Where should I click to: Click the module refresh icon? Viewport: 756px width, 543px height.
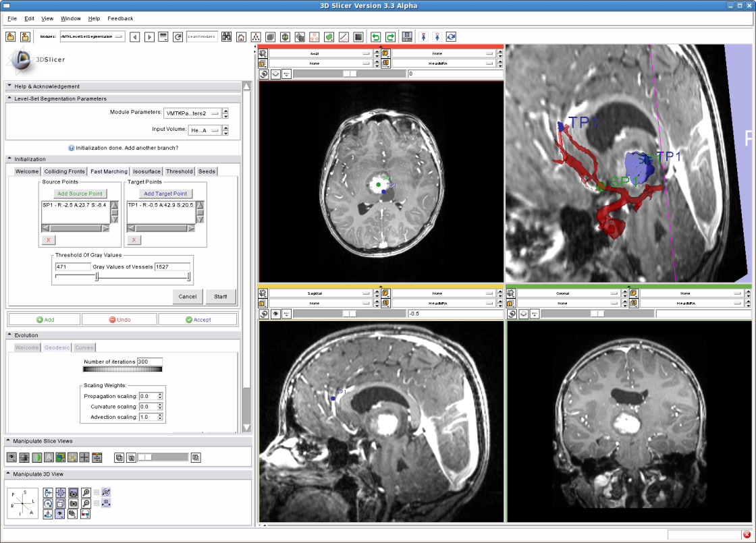(178, 37)
